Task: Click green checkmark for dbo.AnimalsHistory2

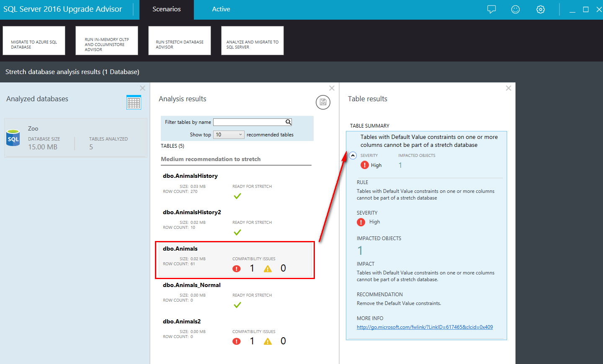Action: click(x=237, y=232)
